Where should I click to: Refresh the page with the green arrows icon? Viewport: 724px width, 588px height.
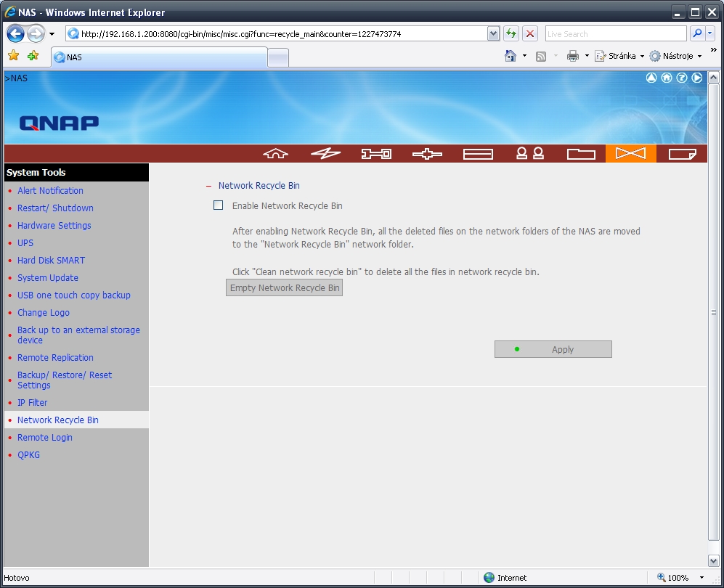pos(511,33)
